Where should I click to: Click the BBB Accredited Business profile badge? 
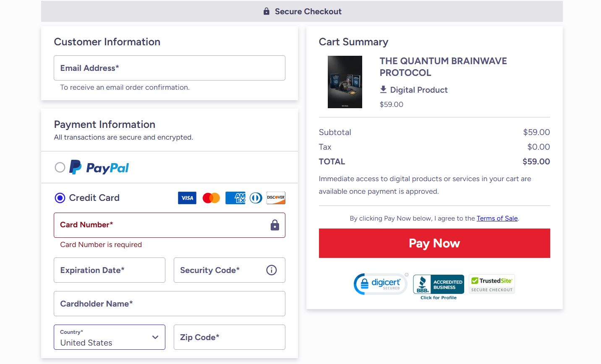click(x=438, y=284)
